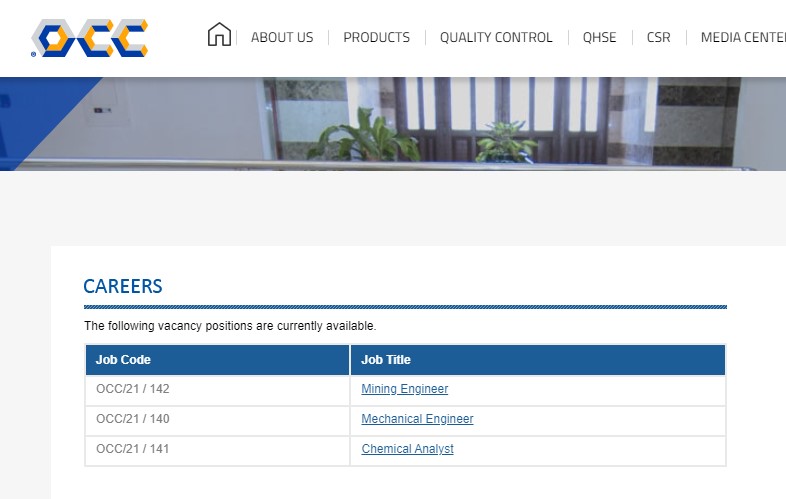
Task: Select job code OCC/21 / 140
Action: pos(133,419)
